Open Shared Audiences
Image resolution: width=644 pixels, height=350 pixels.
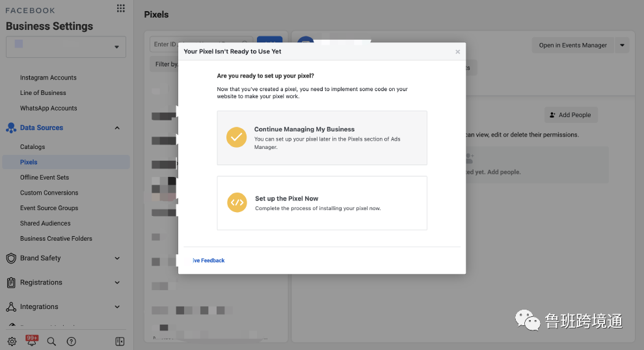[x=45, y=223]
